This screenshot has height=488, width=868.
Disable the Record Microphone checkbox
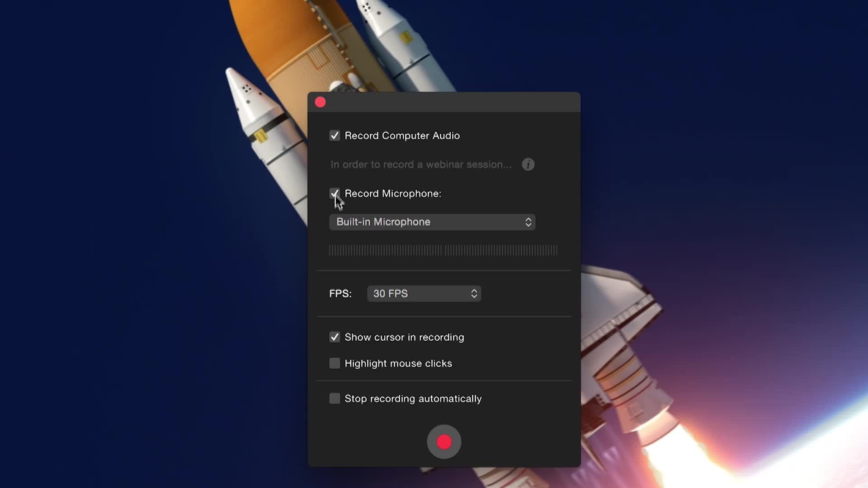[335, 193]
